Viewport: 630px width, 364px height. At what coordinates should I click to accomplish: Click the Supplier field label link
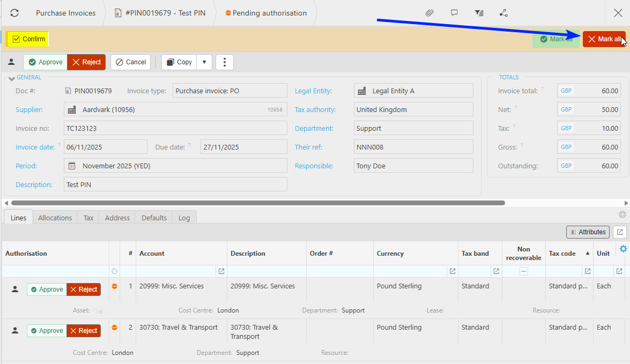point(29,110)
